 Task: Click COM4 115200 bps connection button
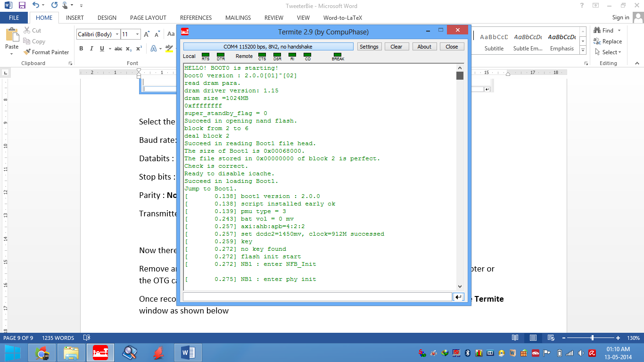(268, 47)
